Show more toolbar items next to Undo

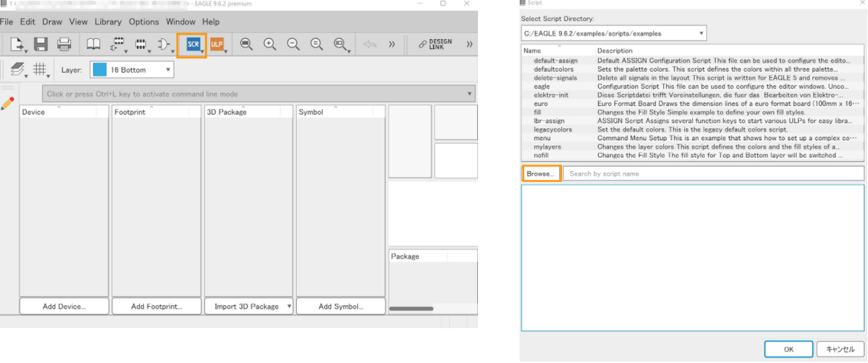pos(391,44)
